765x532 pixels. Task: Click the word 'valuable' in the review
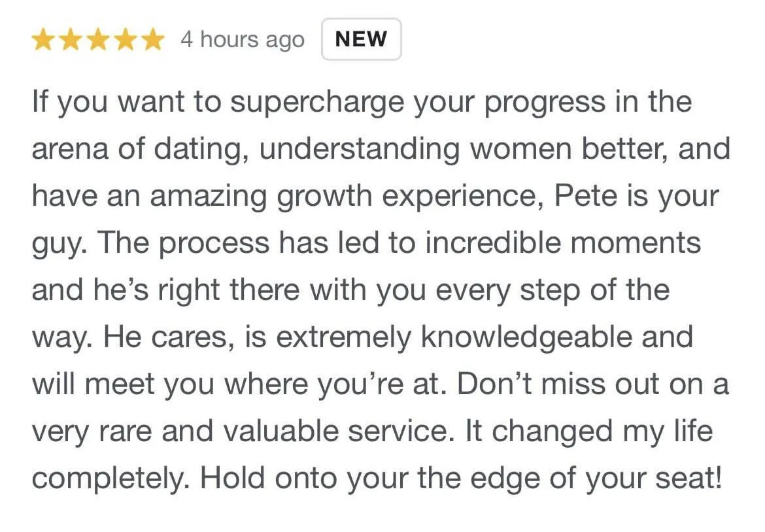[280, 431]
